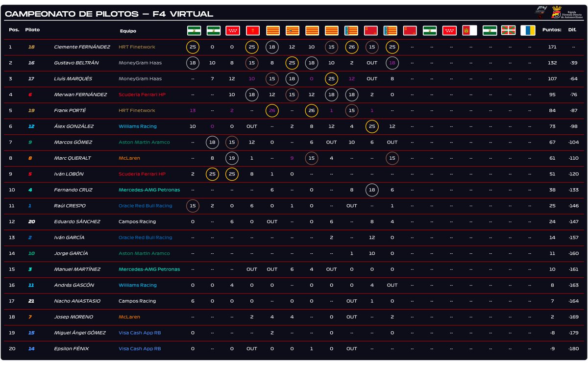Select driver Lluís MARQUÉS
The image size is (588, 365).
click(73, 79)
